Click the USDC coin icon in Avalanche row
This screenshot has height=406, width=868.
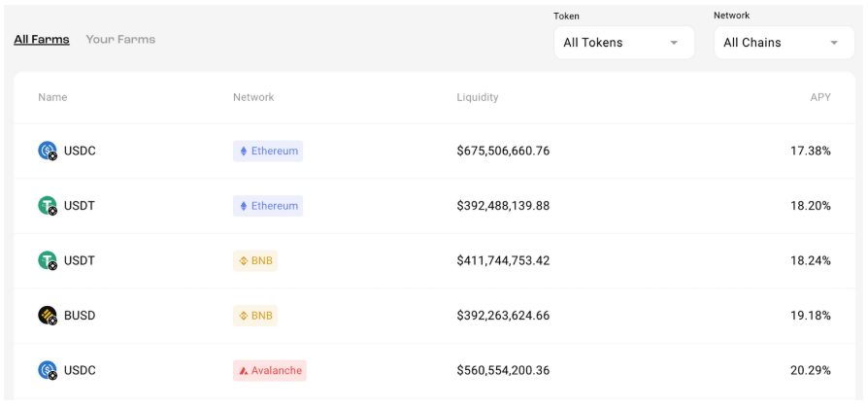tap(48, 370)
